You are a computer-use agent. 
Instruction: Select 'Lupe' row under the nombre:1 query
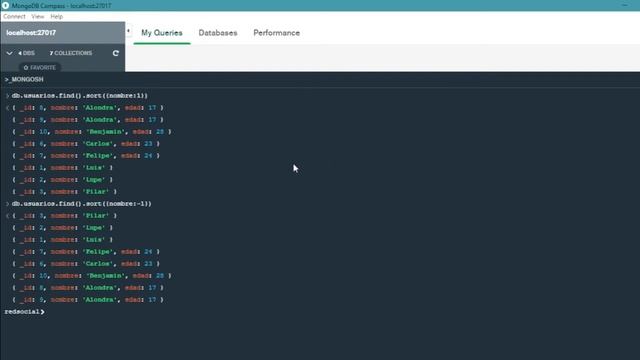coord(62,180)
